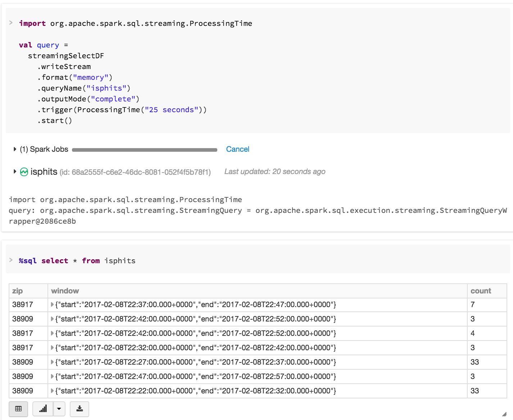Collapse the first code cell chevron
Screen dimensions: 513x420
(x=11, y=23)
